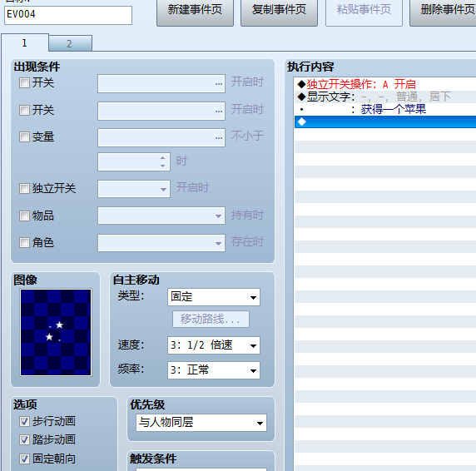
Task: Click the variable value stepper arrows
Action: click(x=163, y=161)
